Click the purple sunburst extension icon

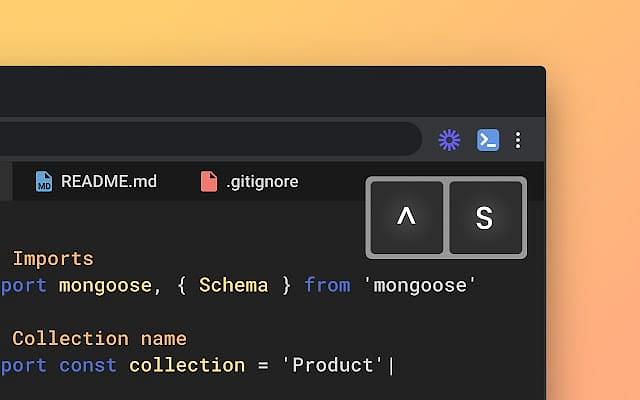pyautogui.click(x=449, y=140)
